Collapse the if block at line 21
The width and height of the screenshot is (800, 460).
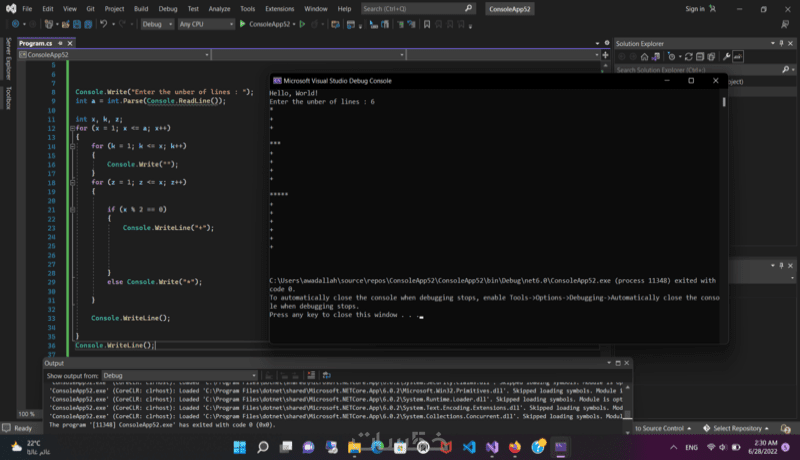click(x=72, y=209)
